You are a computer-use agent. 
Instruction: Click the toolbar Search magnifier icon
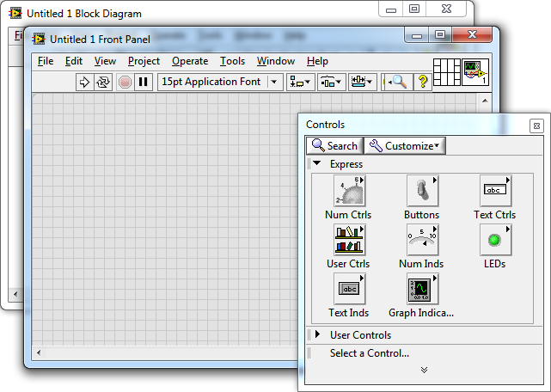[x=397, y=83]
